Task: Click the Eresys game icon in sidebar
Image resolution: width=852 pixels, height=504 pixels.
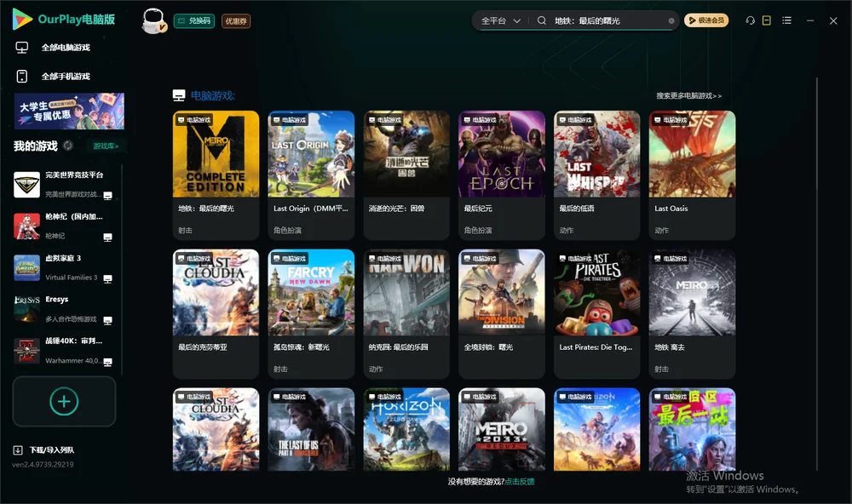Action: point(26,309)
